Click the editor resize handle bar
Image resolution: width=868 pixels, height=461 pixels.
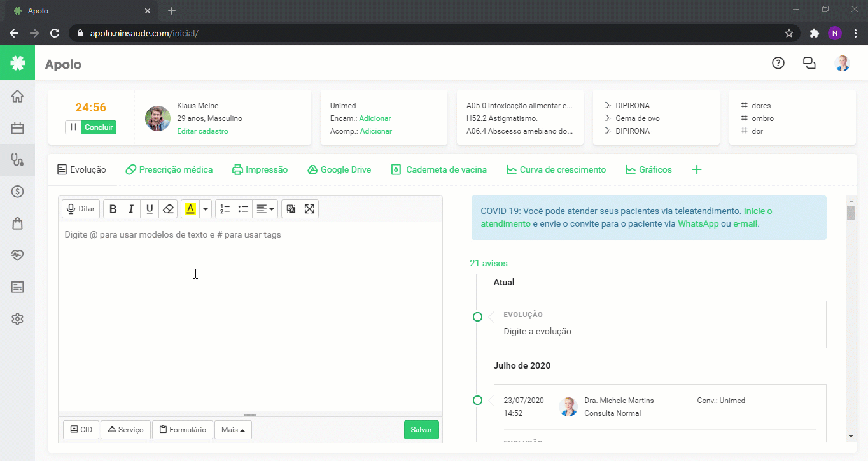point(250,414)
